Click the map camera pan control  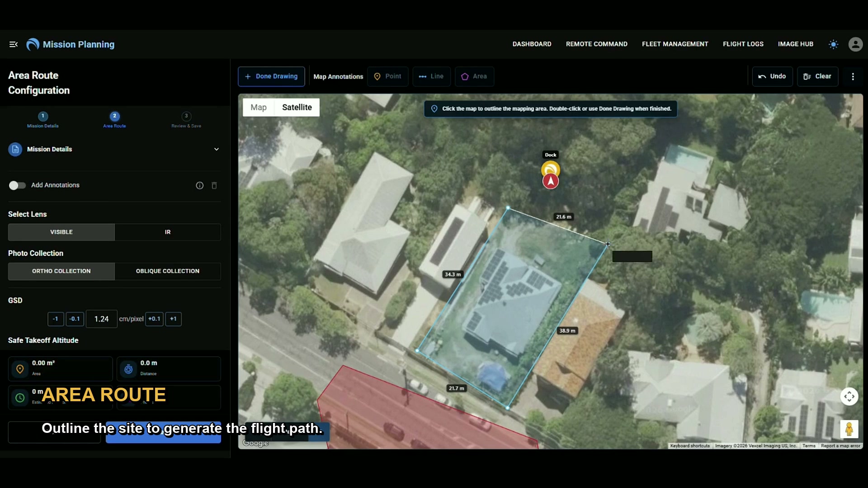click(849, 397)
